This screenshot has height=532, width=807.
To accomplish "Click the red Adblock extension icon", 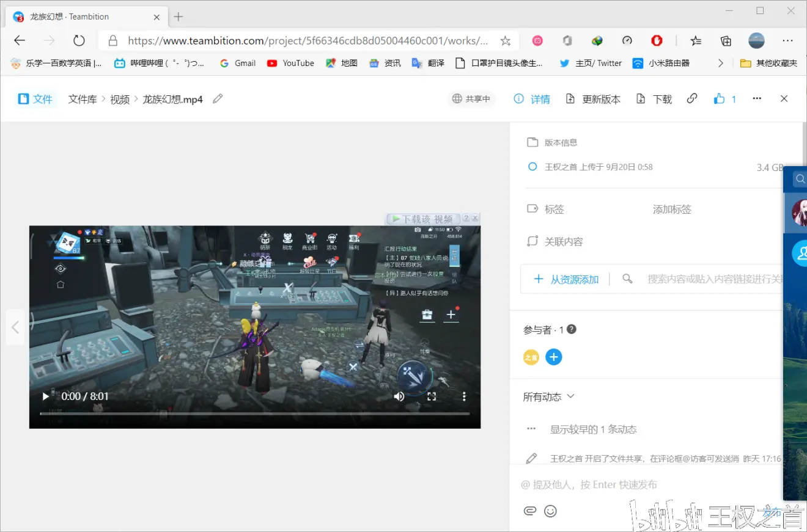I will (657, 41).
